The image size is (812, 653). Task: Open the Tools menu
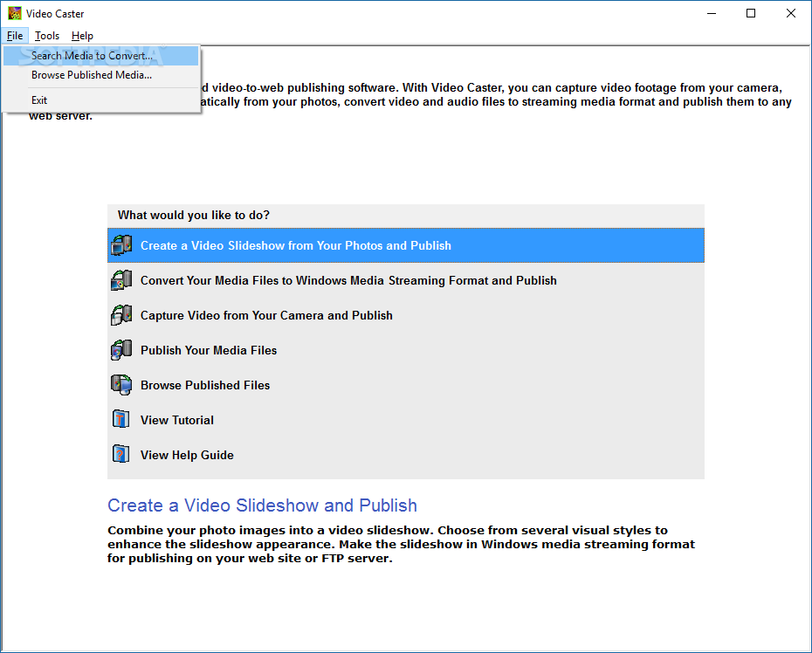47,36
